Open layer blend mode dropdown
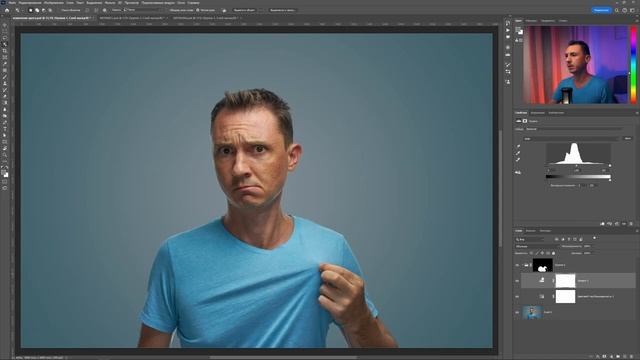This screenshot has width=640, height=360. click(x=537, y=246)
